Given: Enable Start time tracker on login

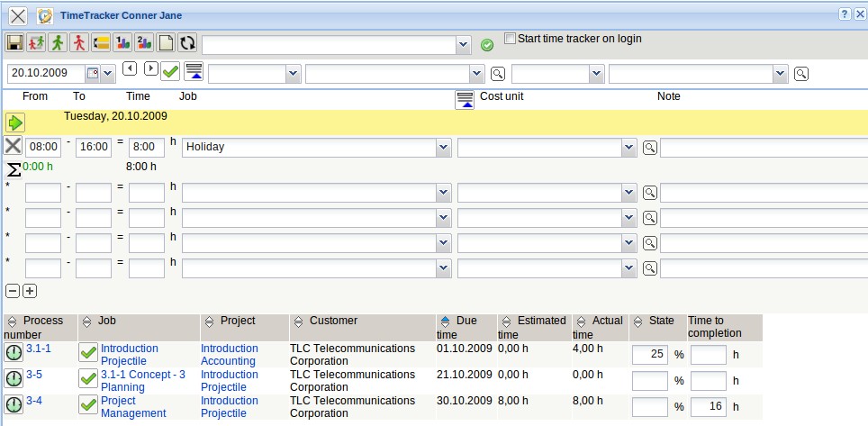Looking at the screenshot, I should [x=511, y=39].
